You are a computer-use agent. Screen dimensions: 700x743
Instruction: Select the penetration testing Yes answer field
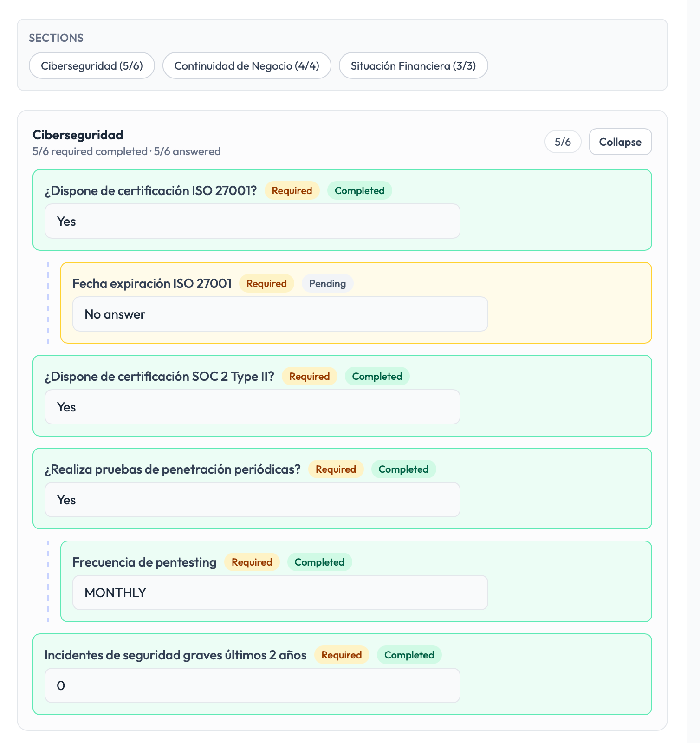tap(253, 500)
